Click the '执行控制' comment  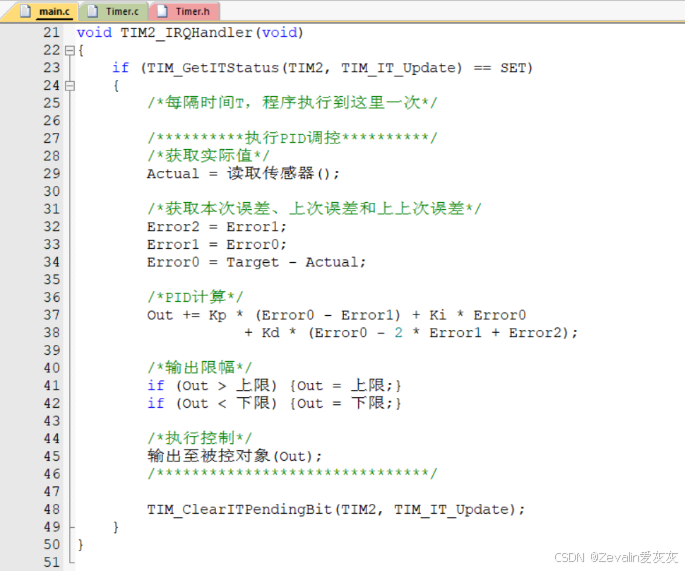coord(199,438)
